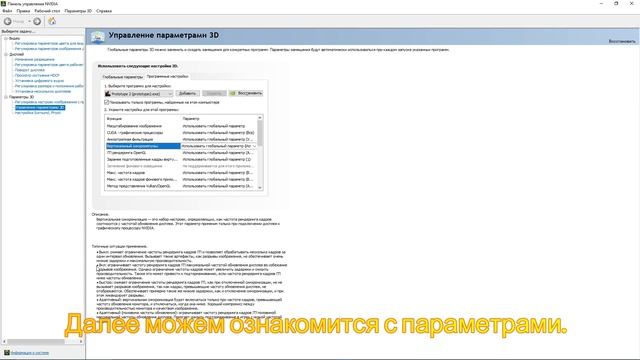Select the ГП рендеринга OpenGL row

pos(182,153)
